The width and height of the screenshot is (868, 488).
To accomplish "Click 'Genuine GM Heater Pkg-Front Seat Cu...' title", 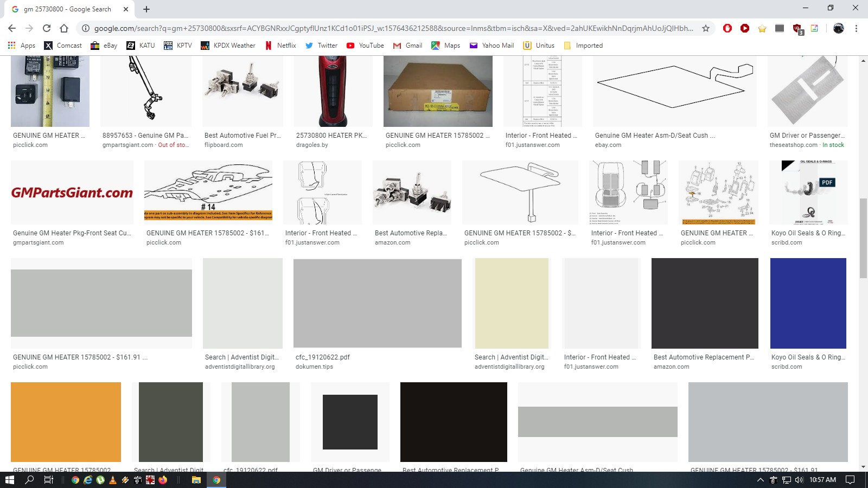I will pyautogui.click(x=72, y=233).
